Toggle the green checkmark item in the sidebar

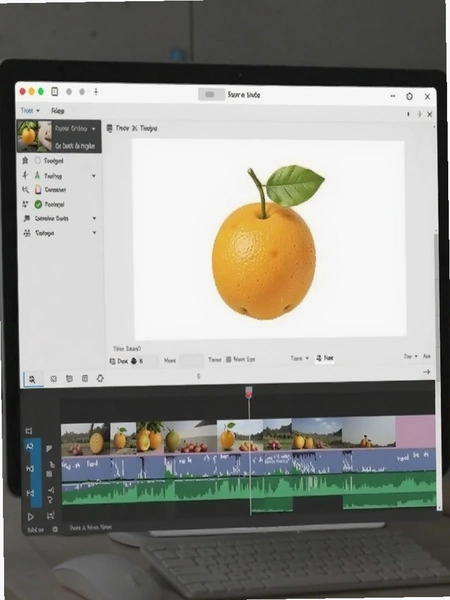click(x=38, y=204)
